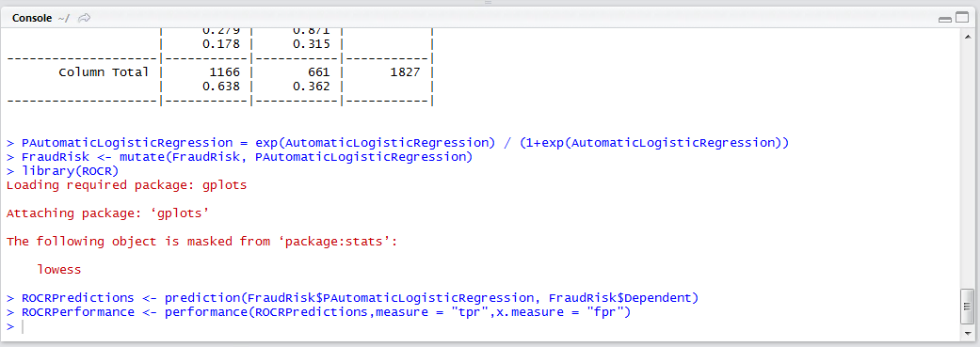Maximize the Console pane
The height and width of the screenshot is (347, 980).
[x=962, y=20]
